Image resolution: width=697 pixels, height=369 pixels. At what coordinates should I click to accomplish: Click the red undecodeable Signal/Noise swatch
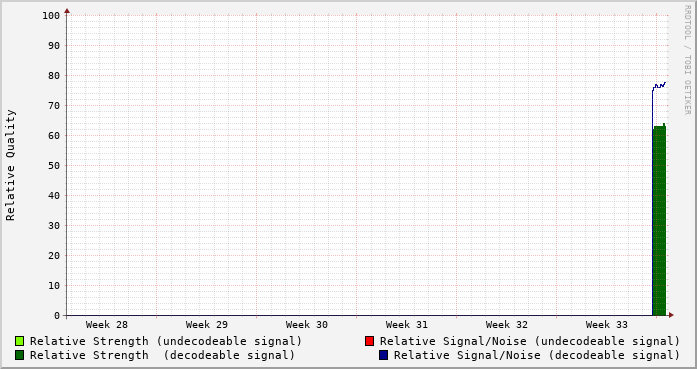[369, 341]
